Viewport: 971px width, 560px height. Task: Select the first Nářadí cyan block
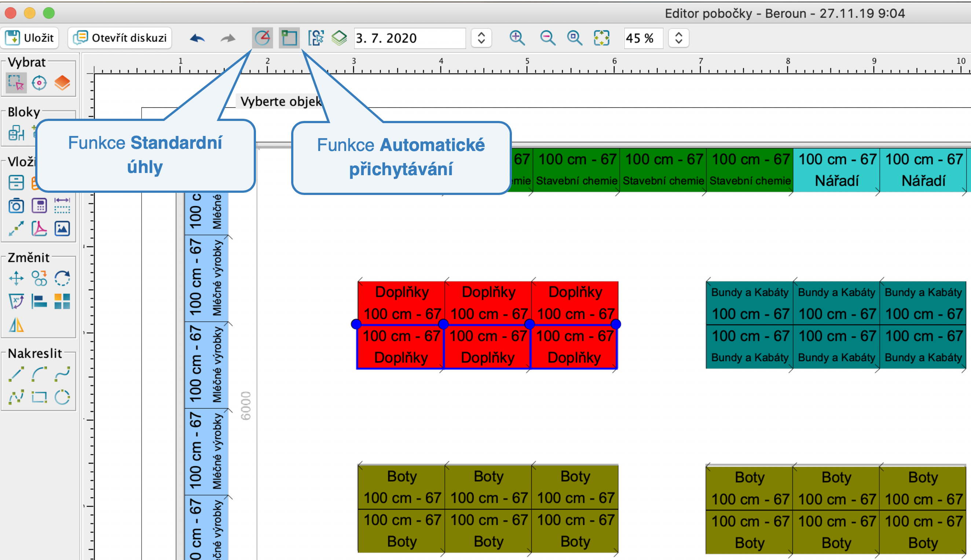coord(837,170)
